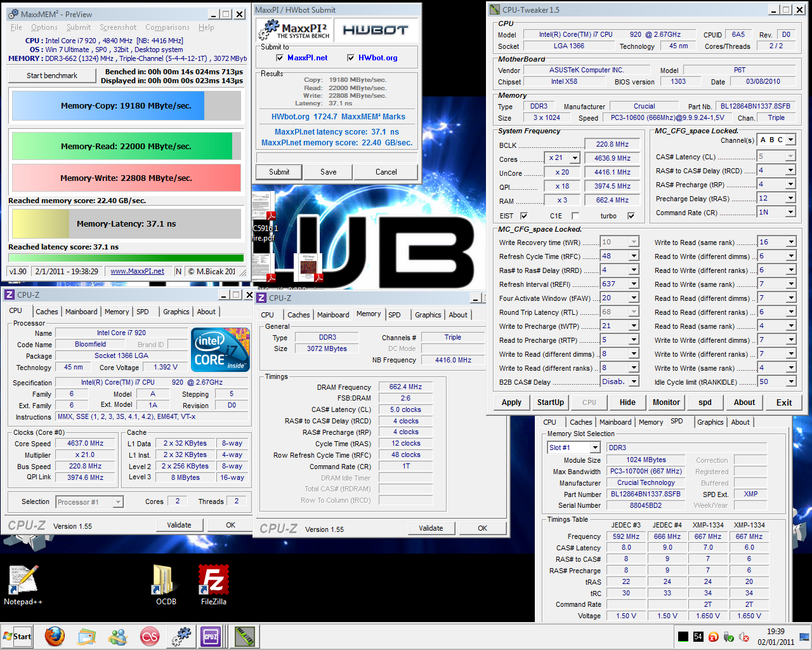This screenshot has width=812, height=650.
Task: Open the Slot #1 memory slot dropdown
Action: [x=594, y=448]
